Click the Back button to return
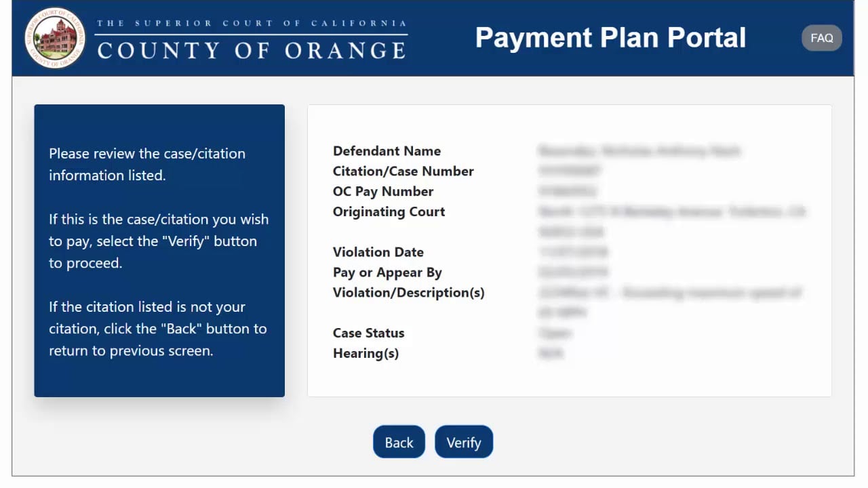This screenshot has height=488, width=868. coord(399,442)
